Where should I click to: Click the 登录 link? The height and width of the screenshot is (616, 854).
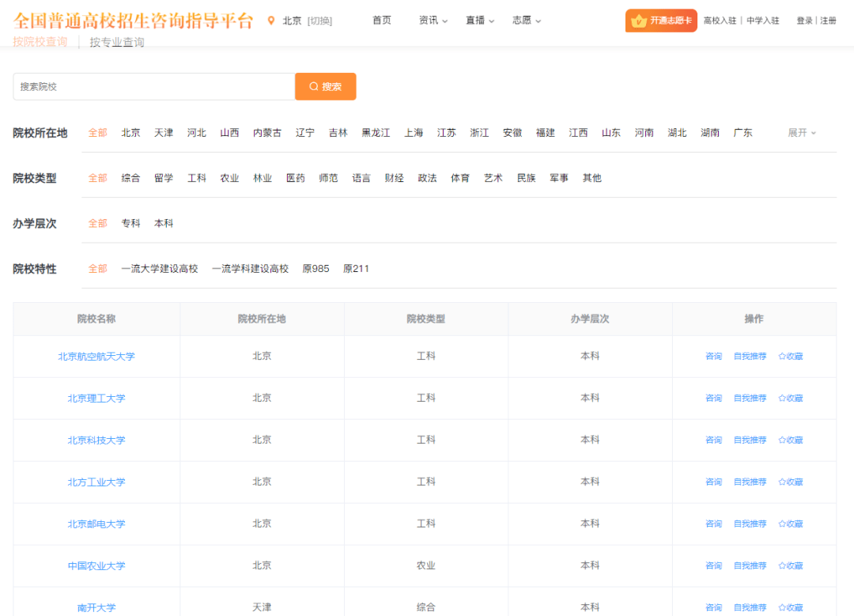click(806, 21)
